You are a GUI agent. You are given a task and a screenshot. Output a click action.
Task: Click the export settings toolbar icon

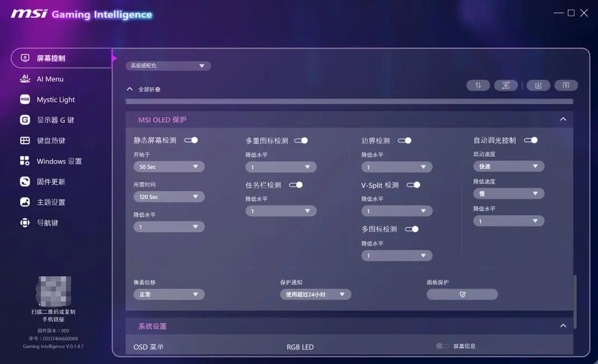point(566,85)
